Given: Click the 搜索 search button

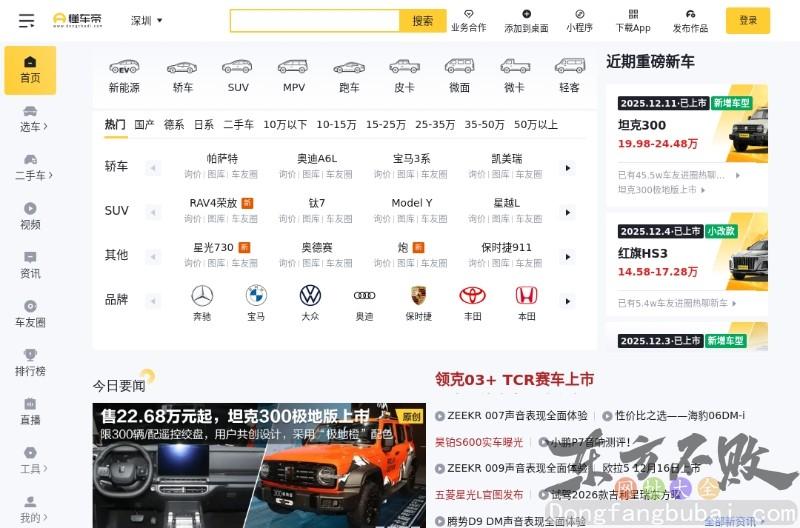Looking at the screenshot, I should 422,21.
